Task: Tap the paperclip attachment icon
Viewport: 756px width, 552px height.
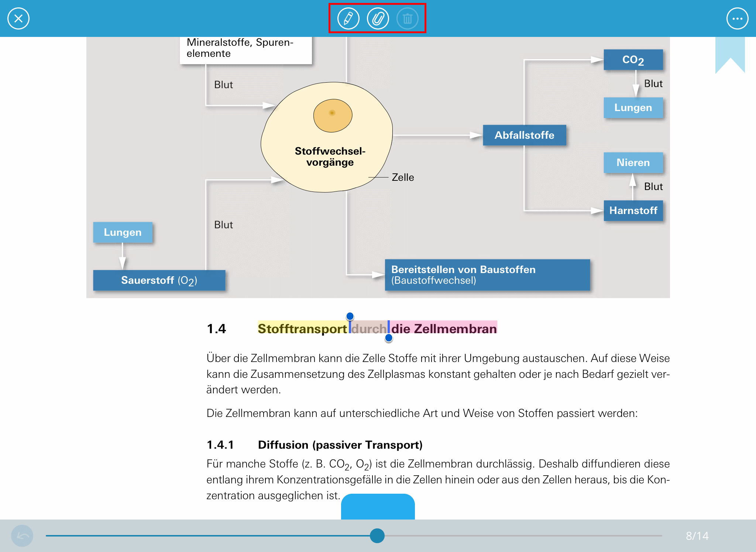Action: tap(378, 18)
